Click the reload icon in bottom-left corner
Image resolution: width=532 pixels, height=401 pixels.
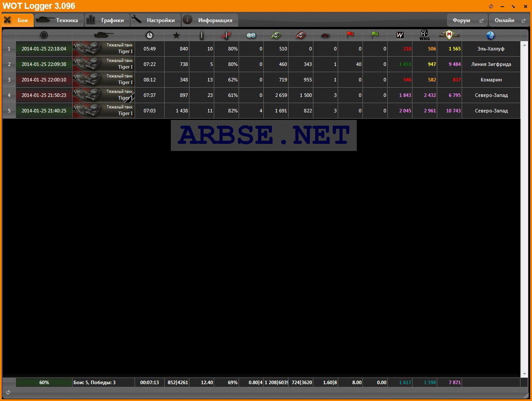point(8,392)
